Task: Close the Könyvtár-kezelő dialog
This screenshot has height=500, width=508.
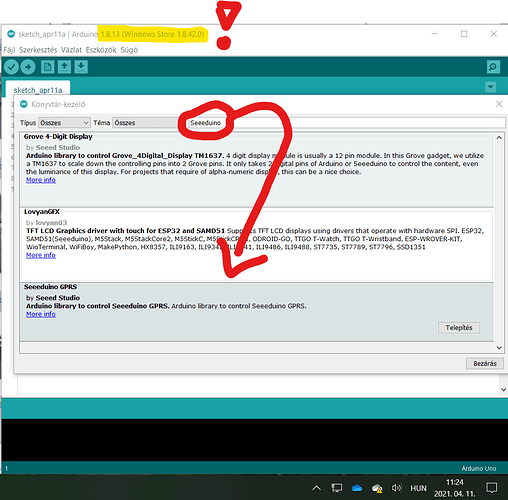Action: 499,104
